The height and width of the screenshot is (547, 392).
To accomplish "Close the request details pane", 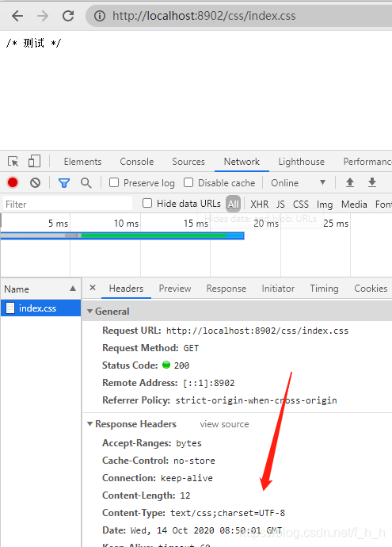I will click(93, 288).
